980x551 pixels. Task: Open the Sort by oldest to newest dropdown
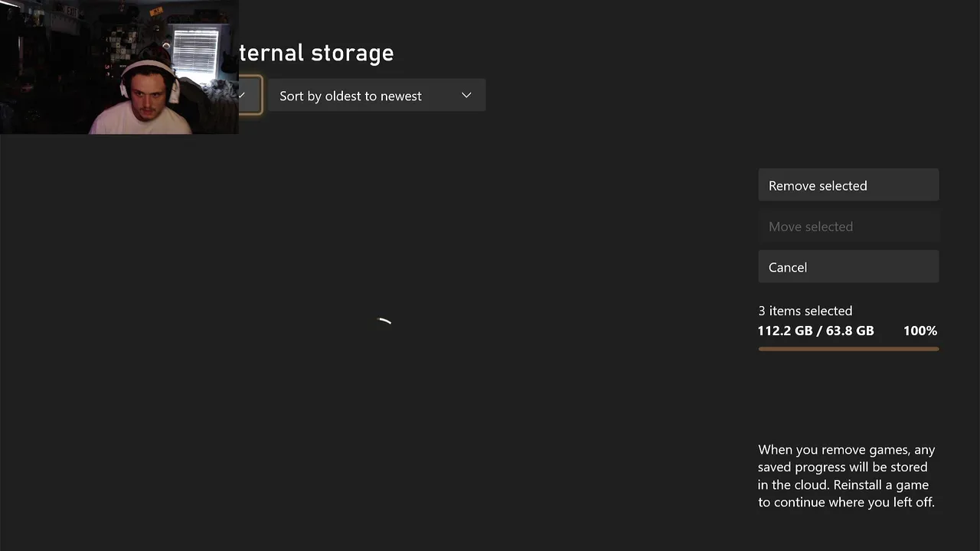pos(376,96)
